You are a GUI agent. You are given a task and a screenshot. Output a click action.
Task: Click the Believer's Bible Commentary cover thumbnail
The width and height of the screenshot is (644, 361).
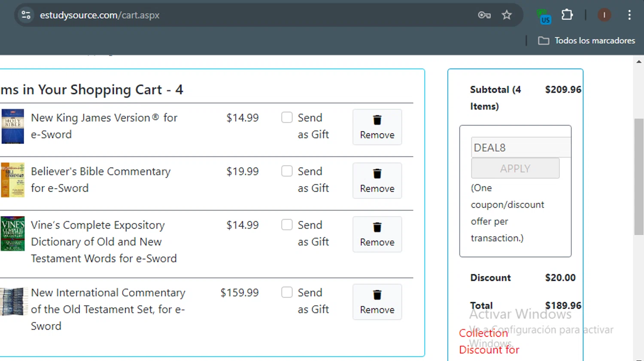pyautogui.click(x=12, y=180)
